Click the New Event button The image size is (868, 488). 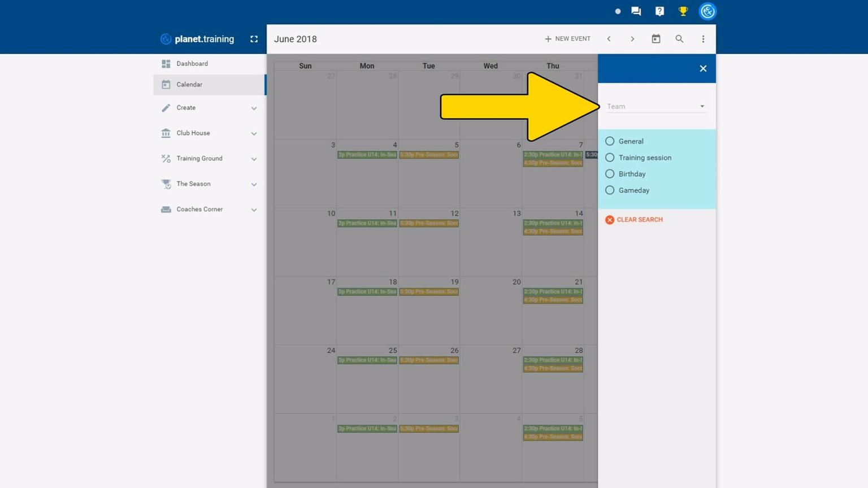pyautogui.click(x=567, y=39)
